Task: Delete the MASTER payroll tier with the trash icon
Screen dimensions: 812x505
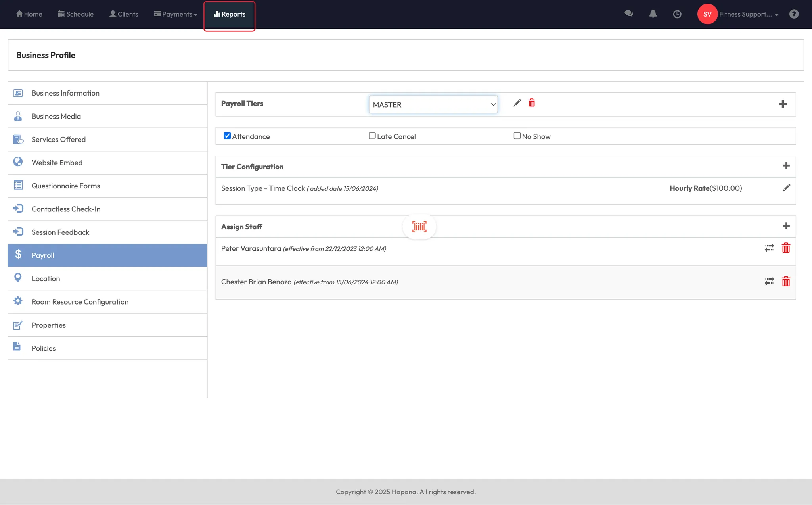Action: [x=532, y=103]
